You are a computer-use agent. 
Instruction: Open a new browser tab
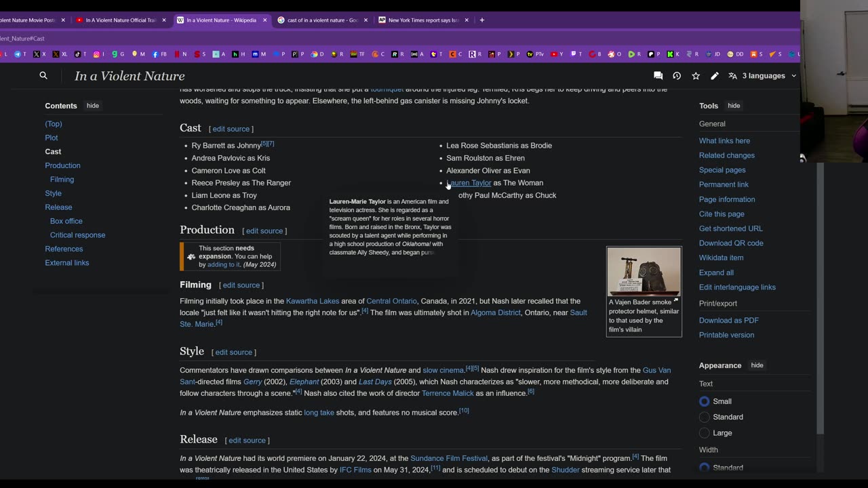482,20
